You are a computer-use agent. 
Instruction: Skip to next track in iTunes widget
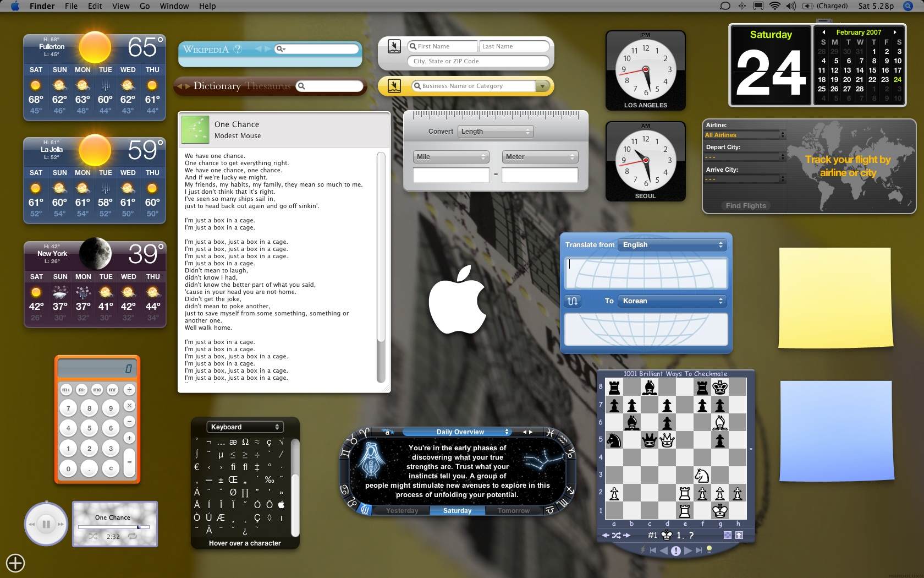point(61,524)
